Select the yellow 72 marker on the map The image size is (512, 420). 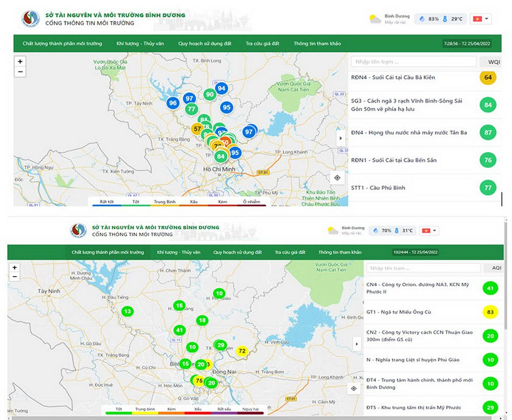coord(242,351)
